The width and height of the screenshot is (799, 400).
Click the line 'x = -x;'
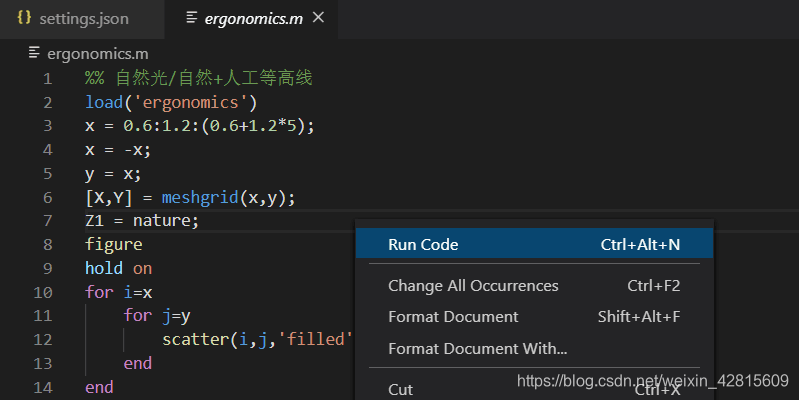[118, 150]
